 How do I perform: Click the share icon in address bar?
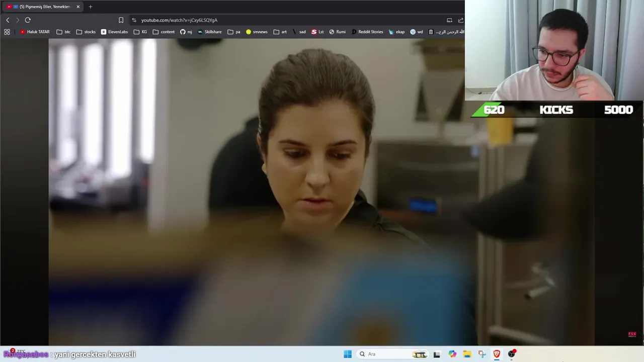click(x=460, y=20)
